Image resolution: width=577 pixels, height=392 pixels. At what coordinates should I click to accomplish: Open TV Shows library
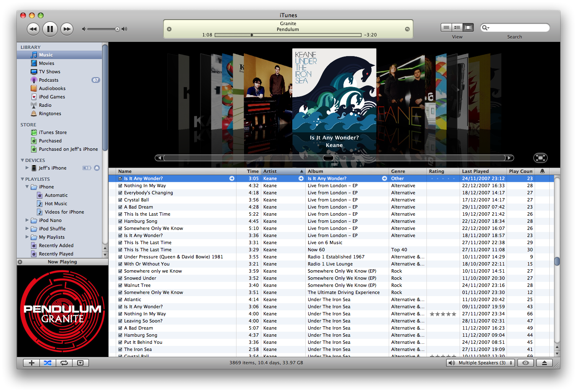tap(60, 72)
